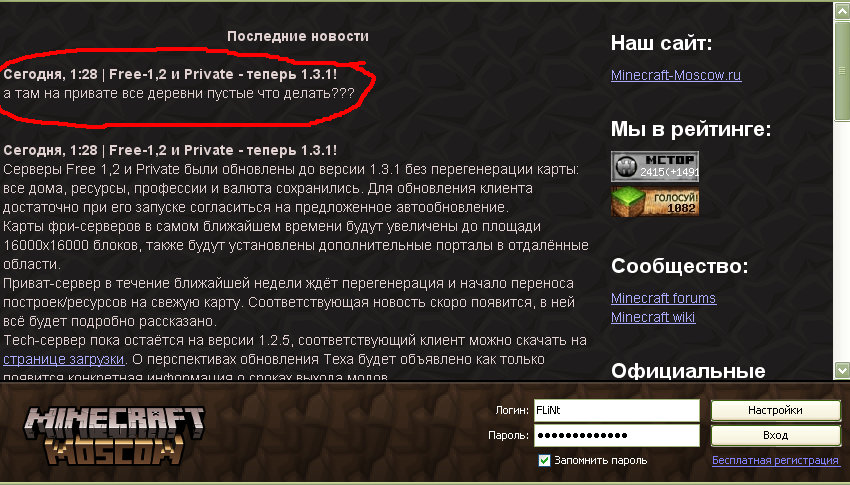Viewport: 850px width, 485px height.
Task: Click the Minecraft Moscow logo
Action: coord(114,436)
